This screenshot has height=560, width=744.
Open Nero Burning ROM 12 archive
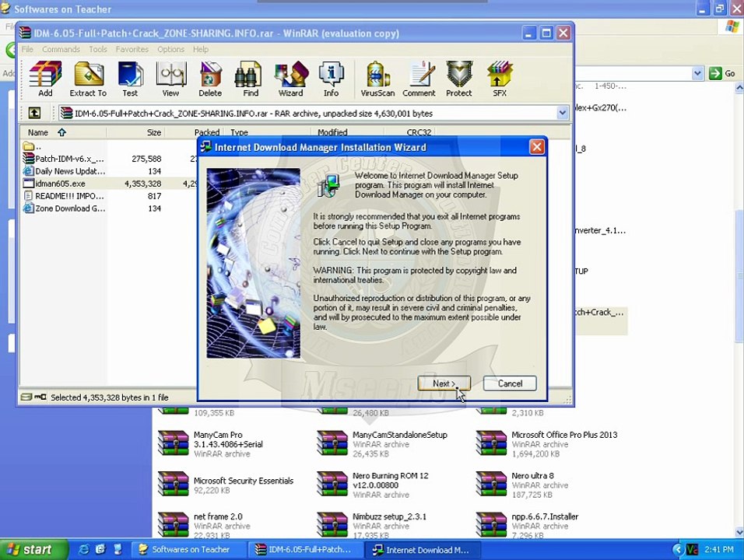373,485
